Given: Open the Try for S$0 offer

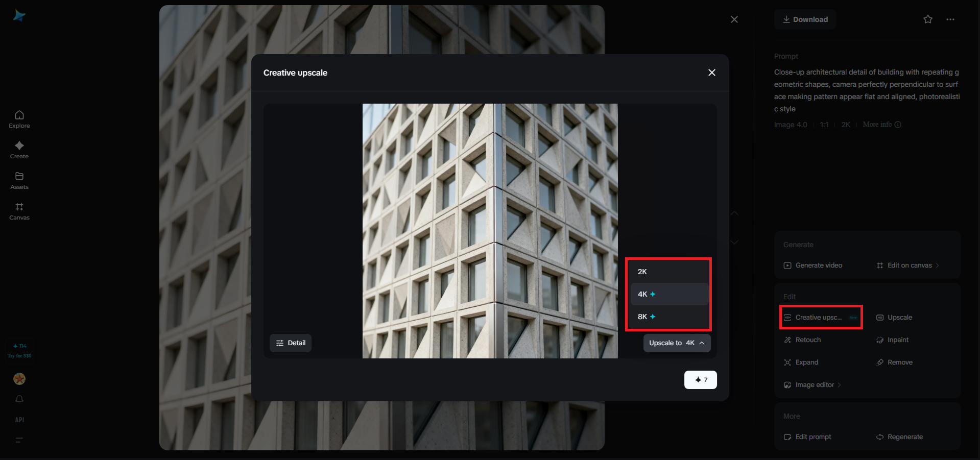Looking at the screenshot, I should point(19,350).
